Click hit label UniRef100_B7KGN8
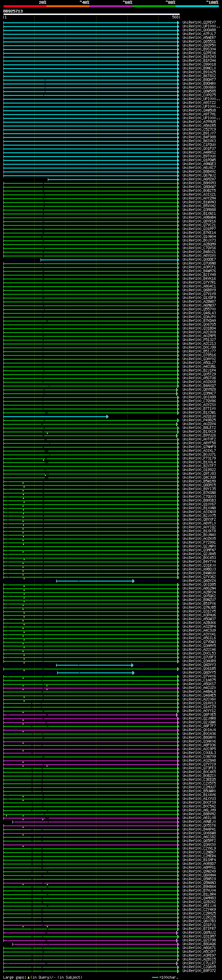 (199, 493)
